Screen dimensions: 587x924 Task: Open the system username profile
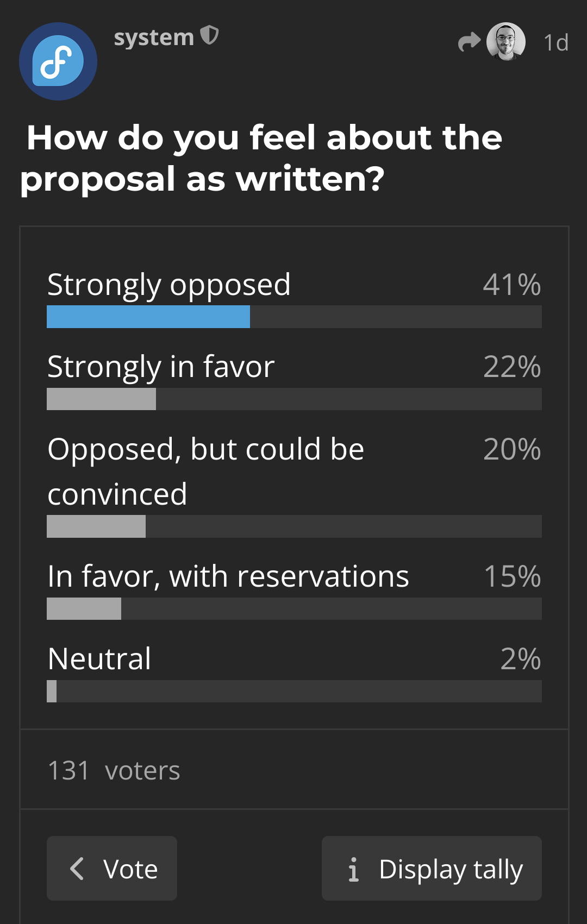point(154,37)
